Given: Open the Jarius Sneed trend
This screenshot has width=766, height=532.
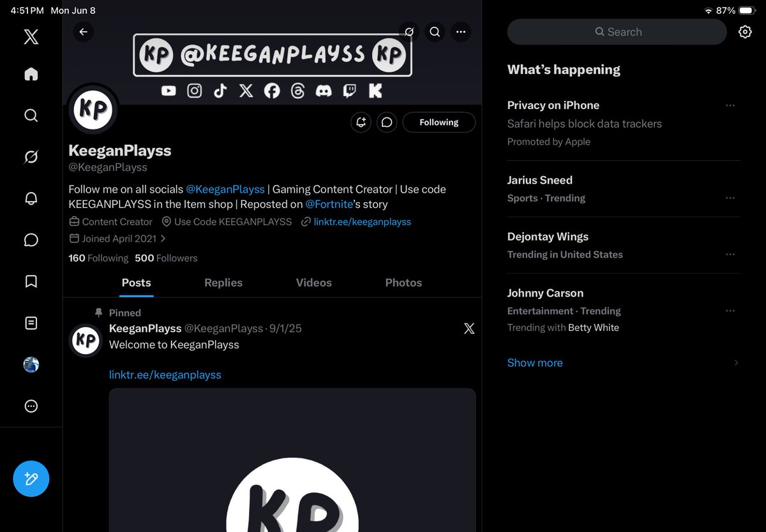Looking at the screenshot, I should click(x=624, y=189).
